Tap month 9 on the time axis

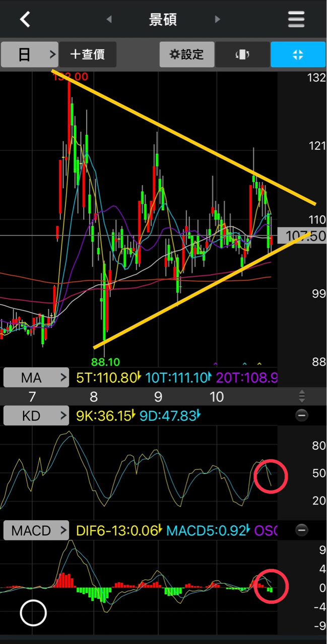(x=158, y=397)
